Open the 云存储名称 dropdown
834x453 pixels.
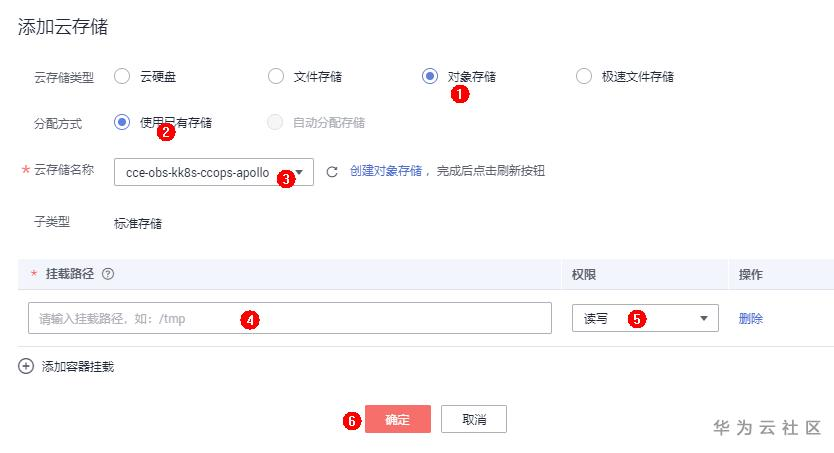(214, 172)
